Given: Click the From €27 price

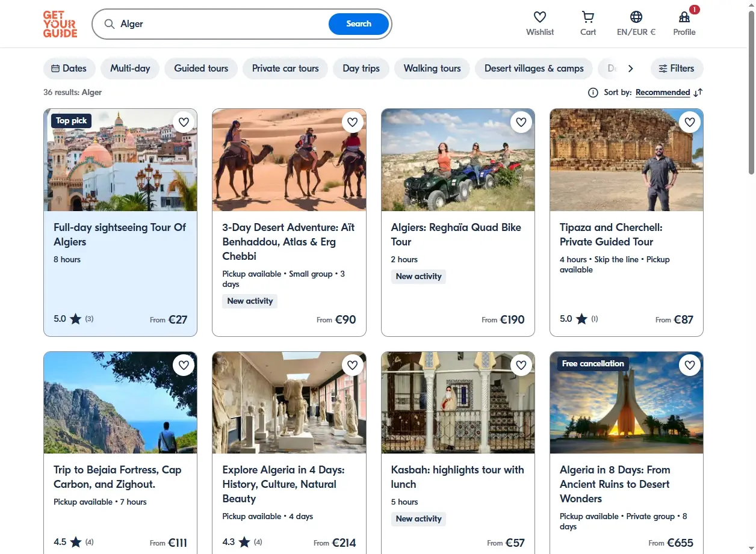Looking at the screenshot, I should [169, 319].
